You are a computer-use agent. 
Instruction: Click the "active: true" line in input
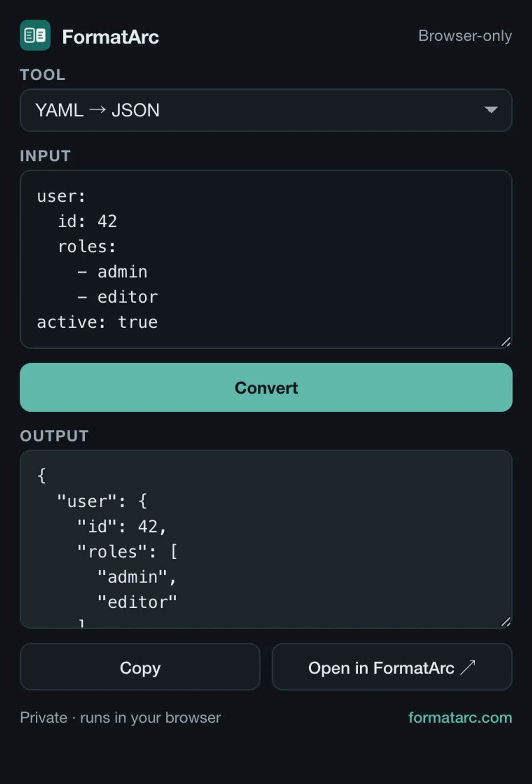[x=97, y=322]
